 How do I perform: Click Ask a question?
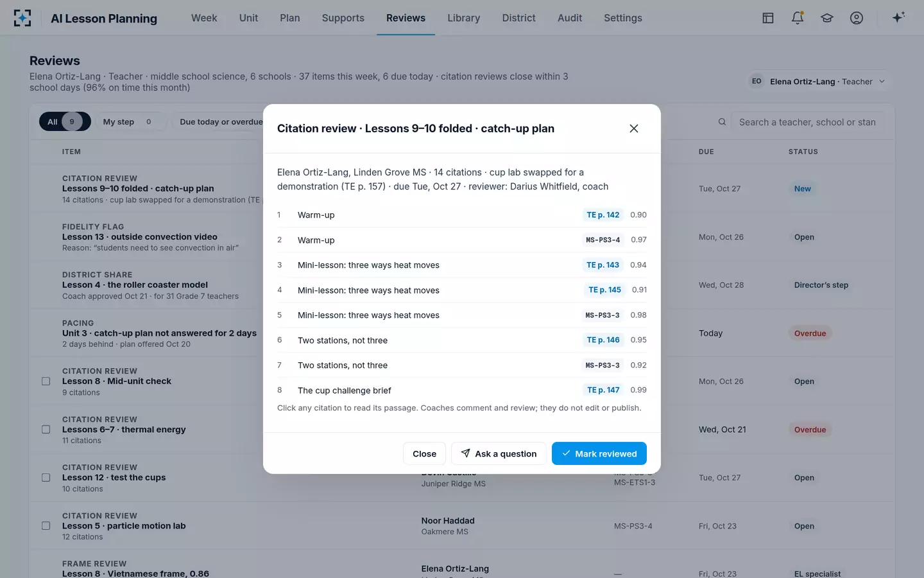pyautogui.click(x=499, y=453)
